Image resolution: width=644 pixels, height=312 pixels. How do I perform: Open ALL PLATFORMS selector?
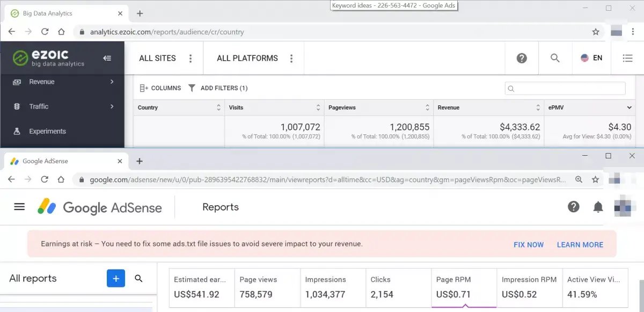click(247, 58)
